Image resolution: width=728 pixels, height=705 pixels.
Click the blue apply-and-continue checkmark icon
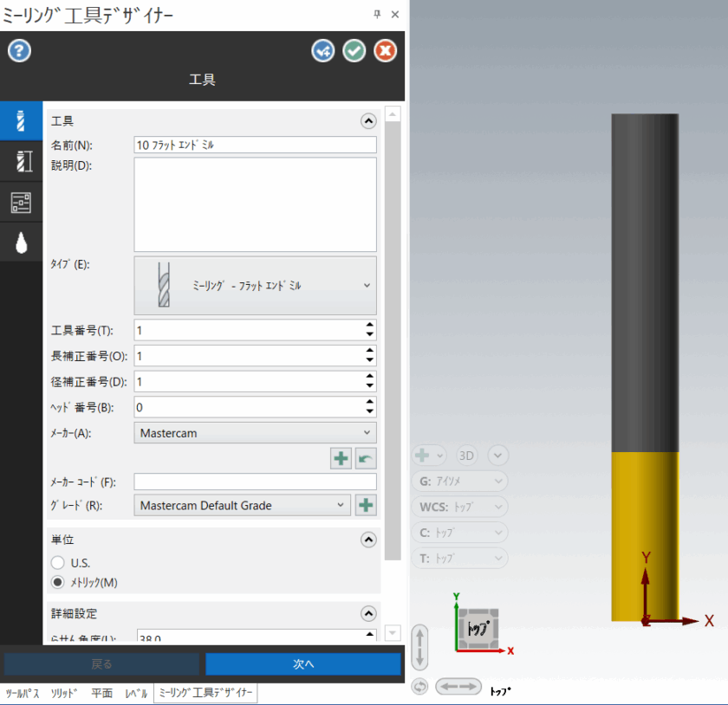(x=323, y=51)
